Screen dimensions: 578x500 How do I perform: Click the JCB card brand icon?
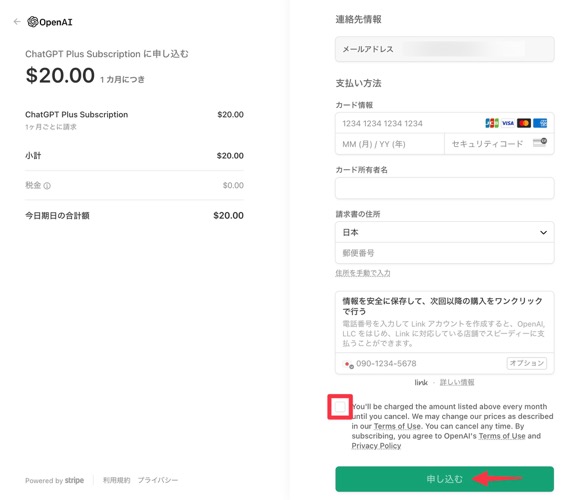click(x=492, y=123)
